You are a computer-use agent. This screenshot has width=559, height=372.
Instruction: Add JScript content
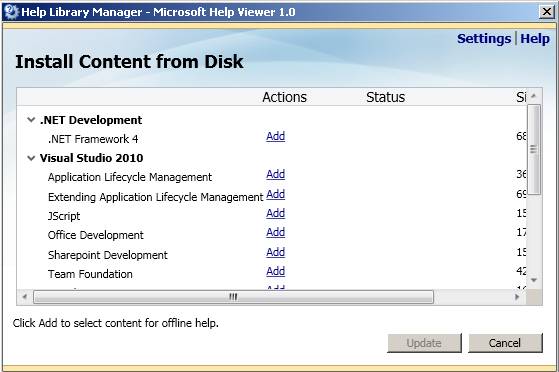pos(276,213)
